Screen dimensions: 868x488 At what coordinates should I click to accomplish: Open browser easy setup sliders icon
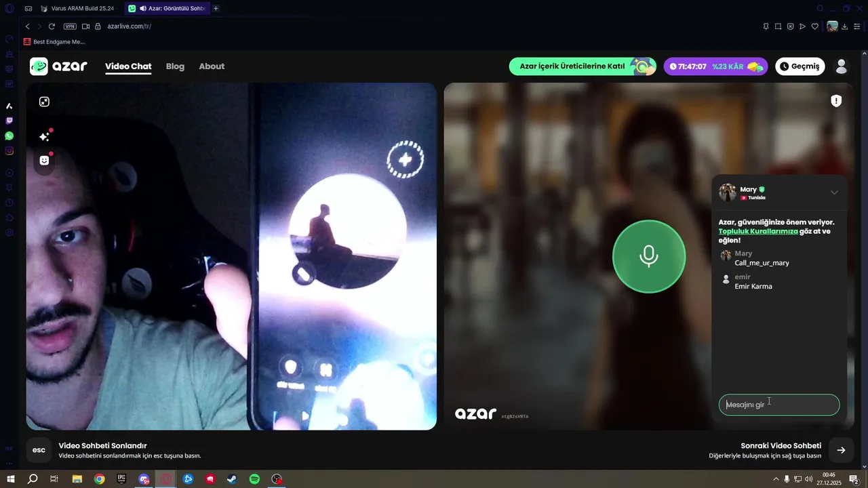click(x=857, y=26)
